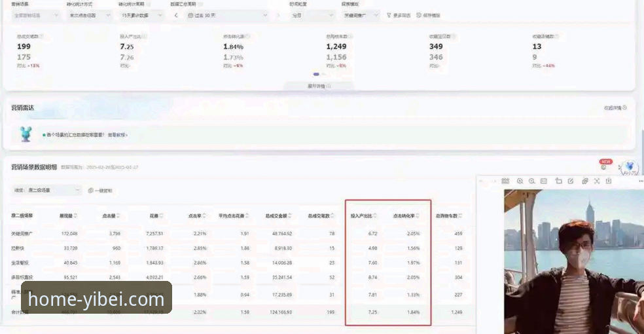Select the 1.84% click conversion metric card
The height and width of the screenshot is (334, 644).
(x=236, y=51)
